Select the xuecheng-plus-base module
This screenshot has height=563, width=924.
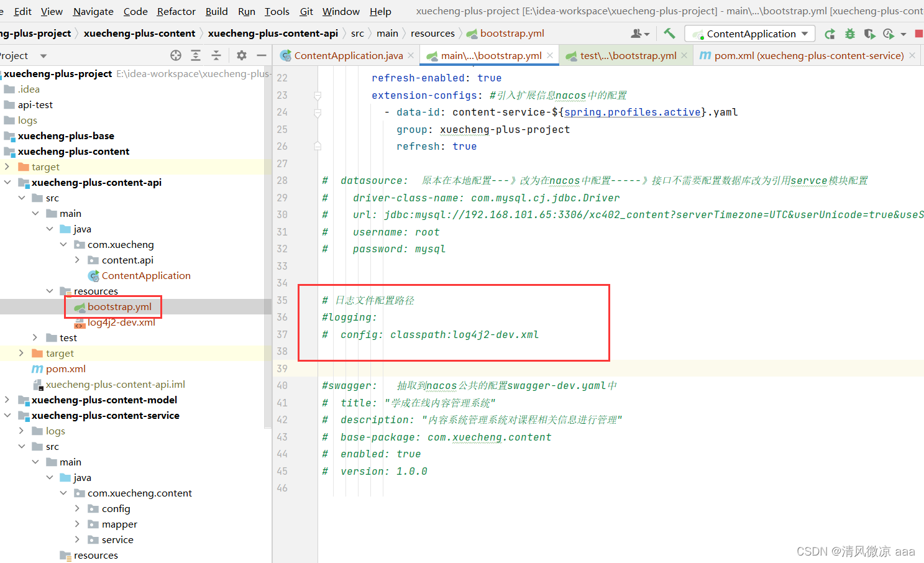pos(66,135)
